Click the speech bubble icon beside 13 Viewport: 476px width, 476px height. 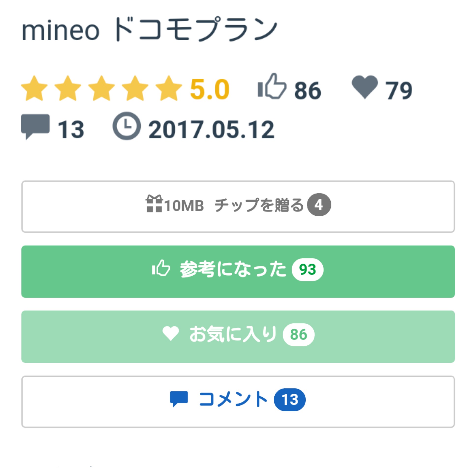[35, 126]
